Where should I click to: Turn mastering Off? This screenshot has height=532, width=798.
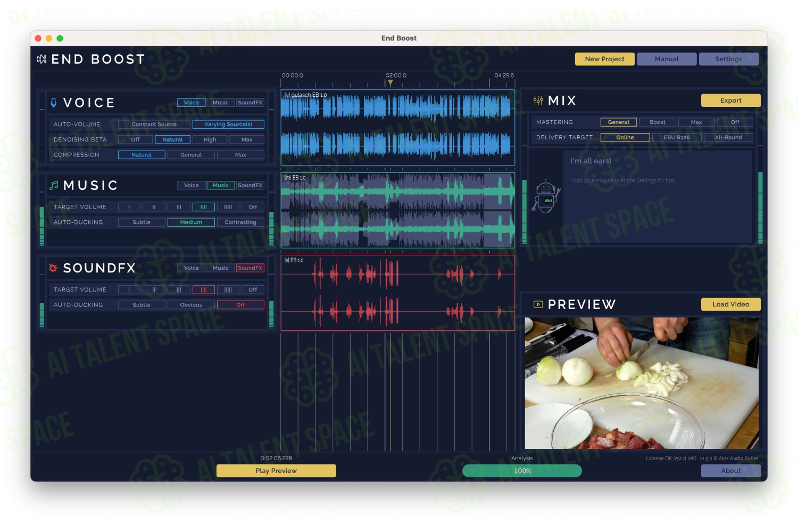coord(735,122)
